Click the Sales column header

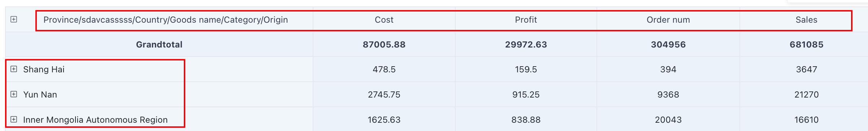[806, 20]
